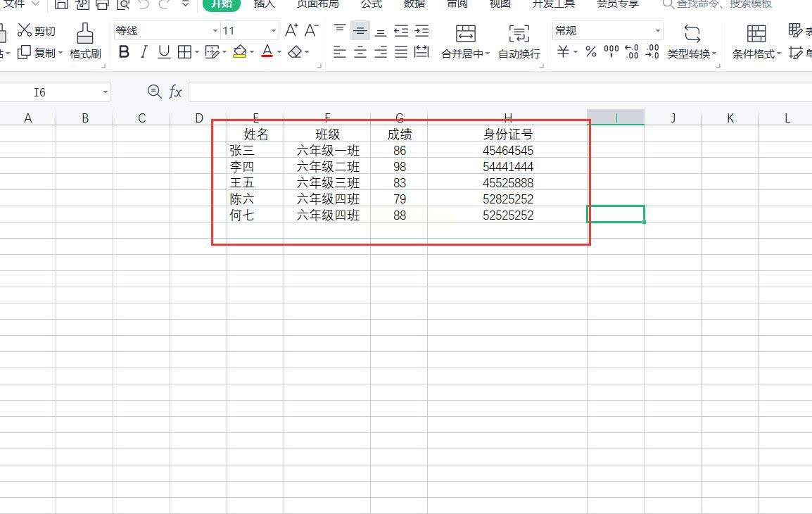The width and height of the screenshot is (812, 514).
Task: Expand the 合并居中 merge options
Action: click(488, 54)
